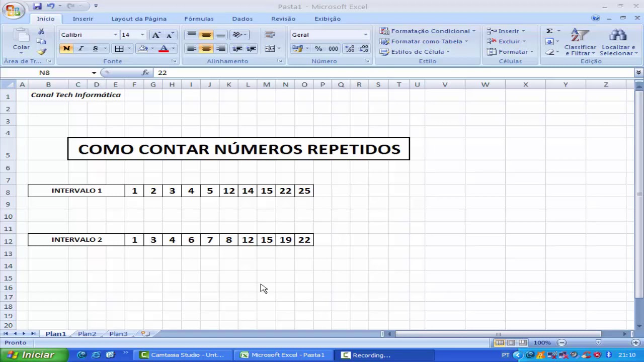Click the Formatar cells button
The height and width of the screenshot is (362, 644).
(510, 52)
